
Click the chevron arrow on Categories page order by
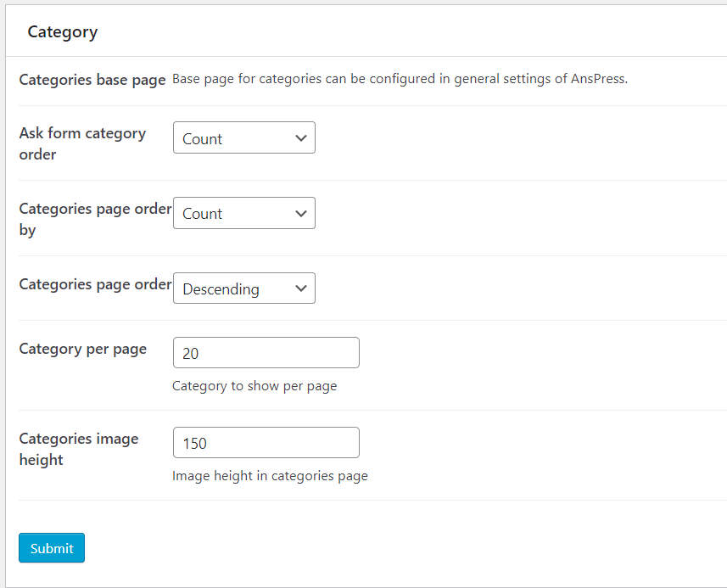[x=300, y=214]
